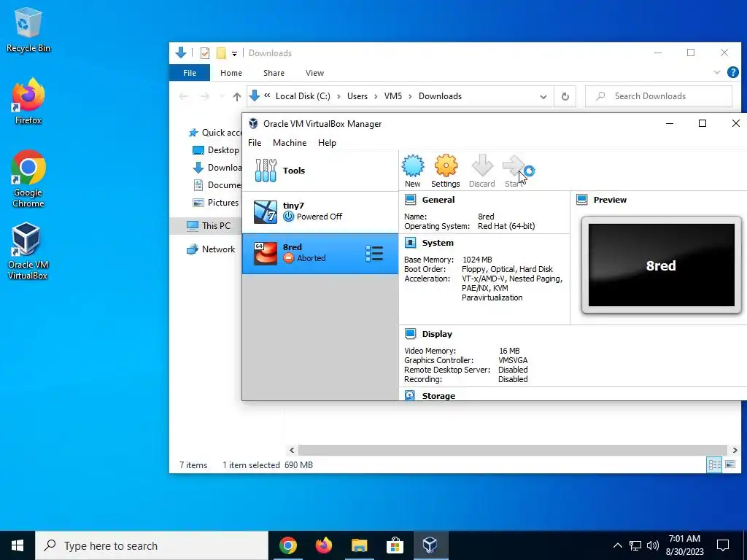Screen dimensions: 747x560
Task: Open recent locations dropdown in Explorer
Action: (x=222, y=97)
